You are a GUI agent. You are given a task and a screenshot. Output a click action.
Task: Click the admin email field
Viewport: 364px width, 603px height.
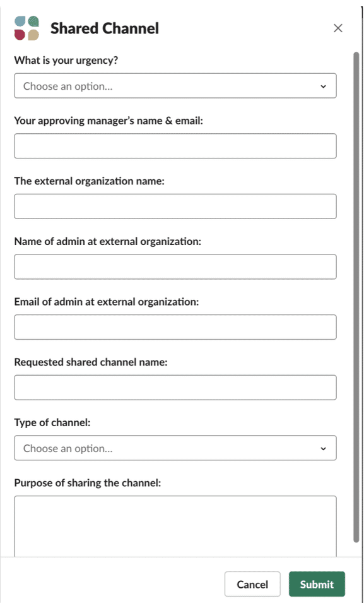pos(175,326)
